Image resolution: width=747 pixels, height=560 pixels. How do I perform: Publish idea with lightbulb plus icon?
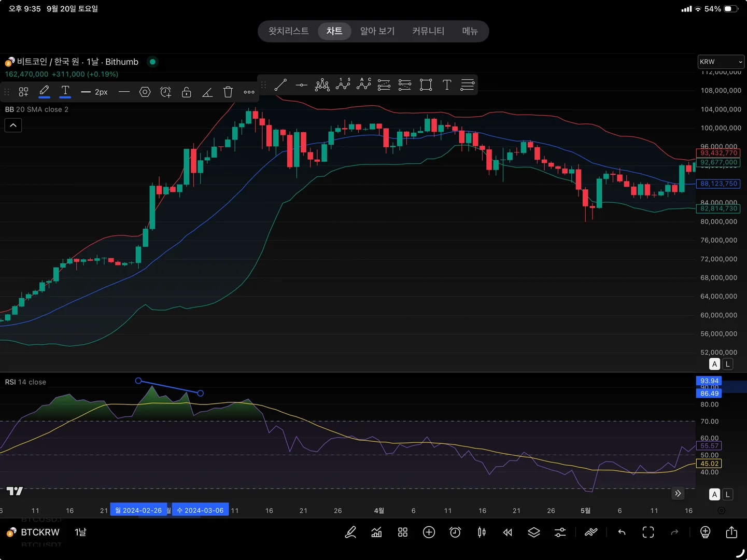(x=705, y=532)
